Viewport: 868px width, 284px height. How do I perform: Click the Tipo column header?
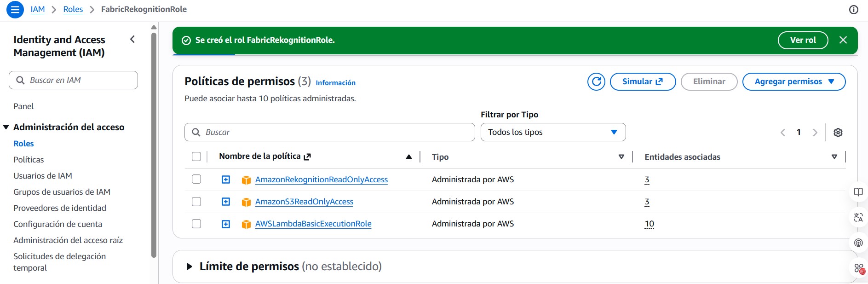440,157
